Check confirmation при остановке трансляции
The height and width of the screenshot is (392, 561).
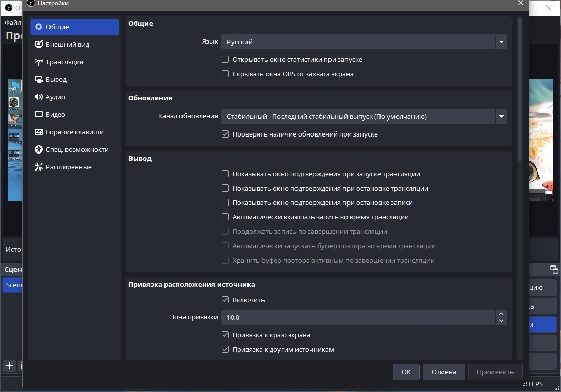225,188
